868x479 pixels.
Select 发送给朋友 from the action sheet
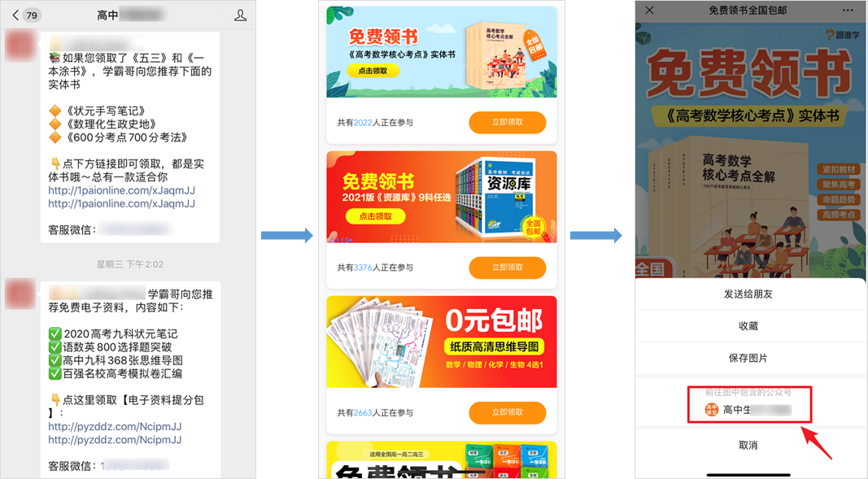click(748, 294)
